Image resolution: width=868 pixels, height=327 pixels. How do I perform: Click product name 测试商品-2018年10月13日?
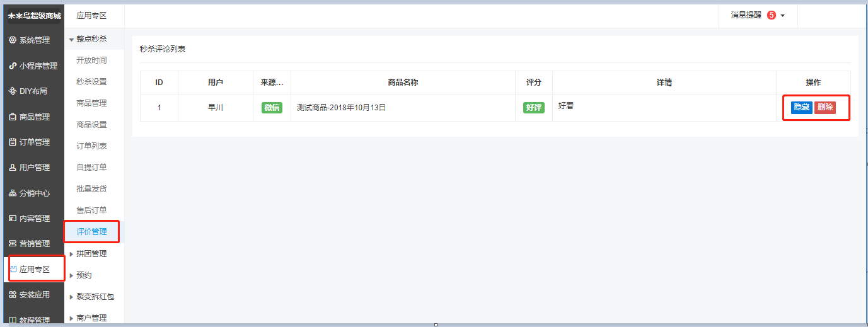(x=341, y=108)
